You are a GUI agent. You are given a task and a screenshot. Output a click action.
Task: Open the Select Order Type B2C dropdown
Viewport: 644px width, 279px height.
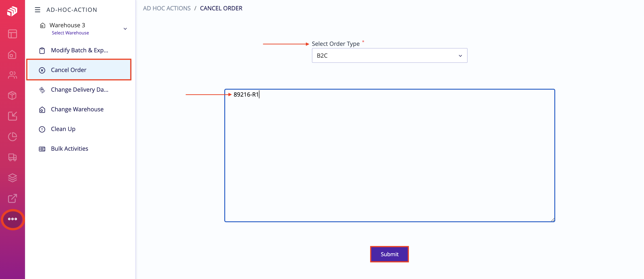pyautogui.click(x=390, y=55)
